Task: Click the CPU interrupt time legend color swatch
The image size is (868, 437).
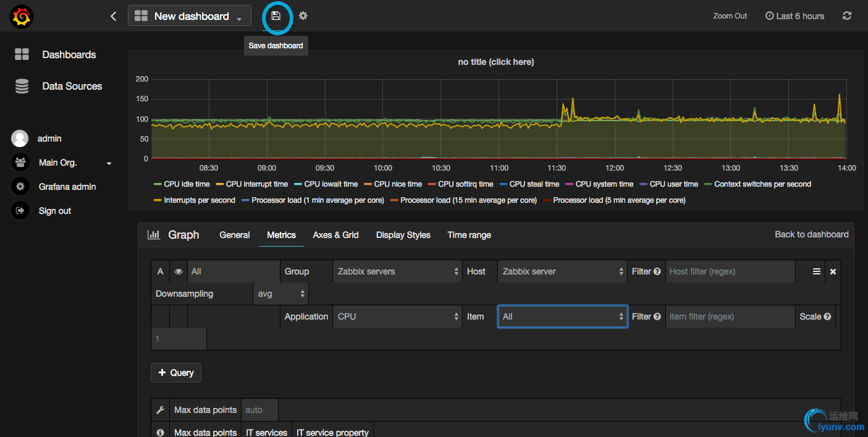Action: [219, 184]
